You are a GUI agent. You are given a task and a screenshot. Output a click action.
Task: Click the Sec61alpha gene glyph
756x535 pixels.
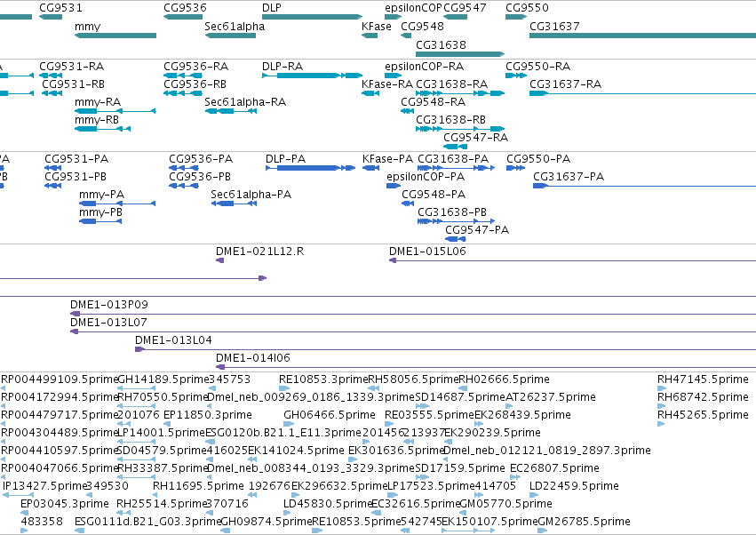click(230, 36)
